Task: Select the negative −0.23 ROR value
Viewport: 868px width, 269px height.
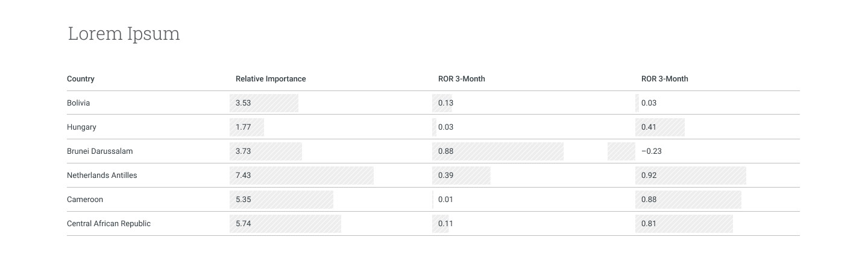Action: pos(651,151)
